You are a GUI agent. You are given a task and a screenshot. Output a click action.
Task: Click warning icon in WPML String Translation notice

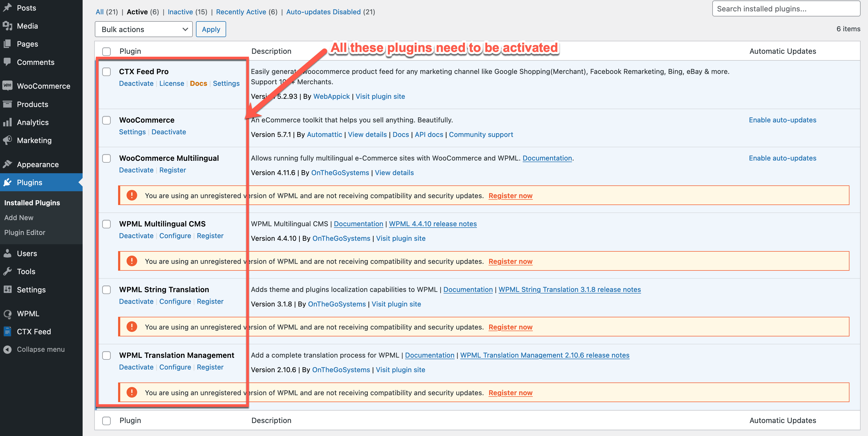(132, 327)
